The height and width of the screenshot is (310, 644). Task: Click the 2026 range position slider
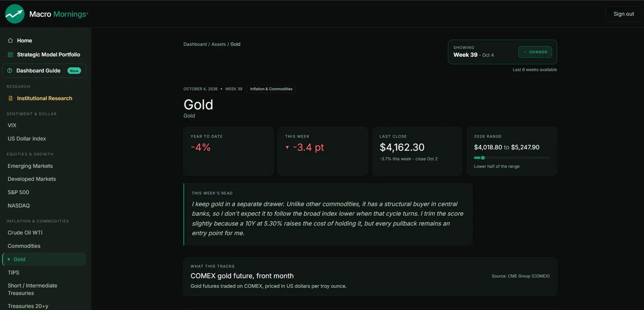[x=512, y=158]
